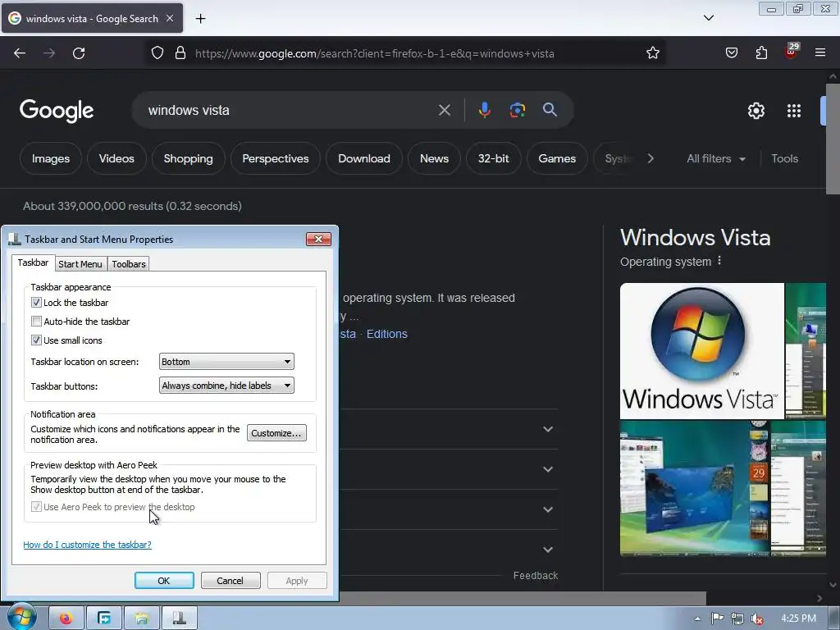840x630 pixels.
Task: Open the Firefox hamburger menu
Action: (820, 53)
